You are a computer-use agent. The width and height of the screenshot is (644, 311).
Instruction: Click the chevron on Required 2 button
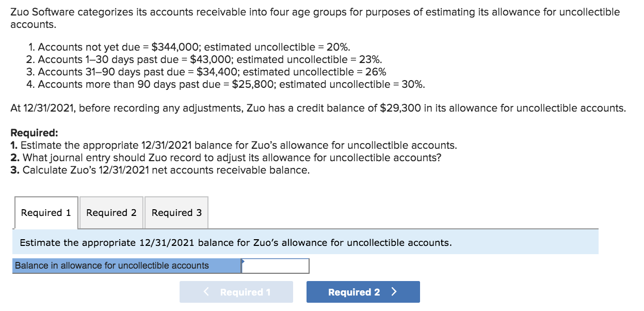point(394,292)
